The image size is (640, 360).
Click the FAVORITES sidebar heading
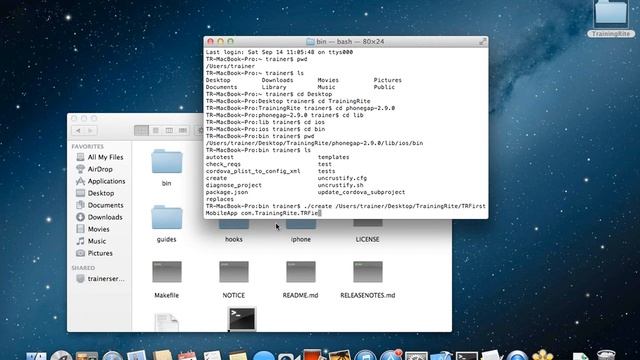click(x=87, y=147)
